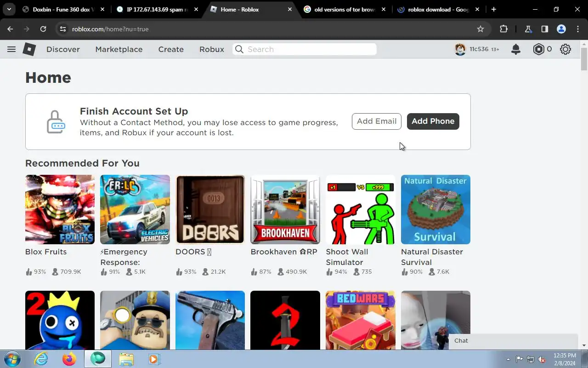Launch Firefox from the taskbar
The width and height of the screenshot is (588, 368).
pos(69,359)
